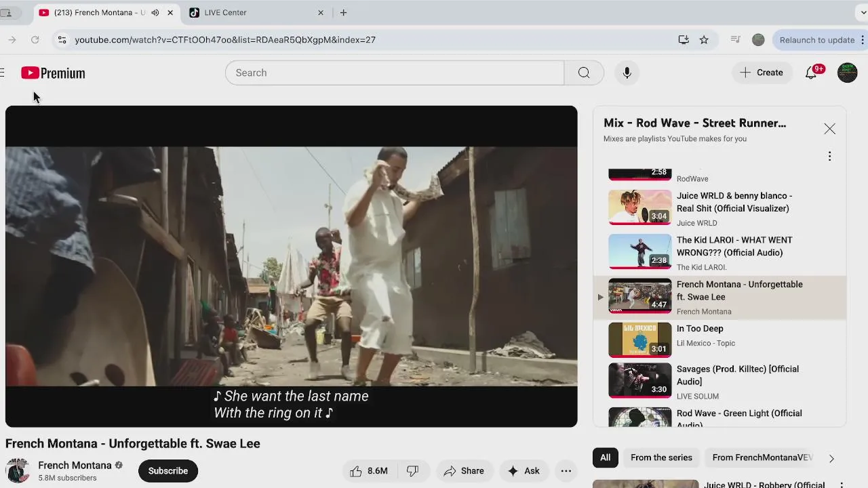
Task: Open the Mix playlist three-dot menu
Action: pyautogui.click(x=829, y=157)
